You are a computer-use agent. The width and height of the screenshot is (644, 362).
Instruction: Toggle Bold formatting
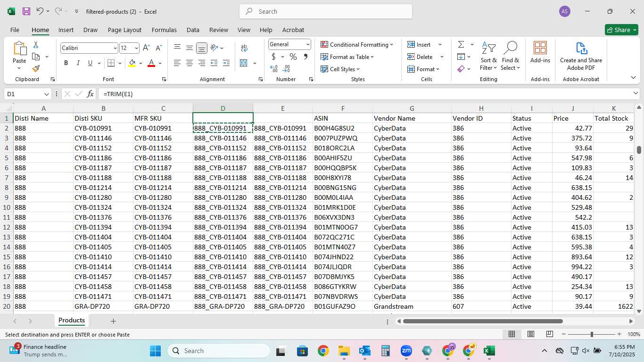coord(66,63)
